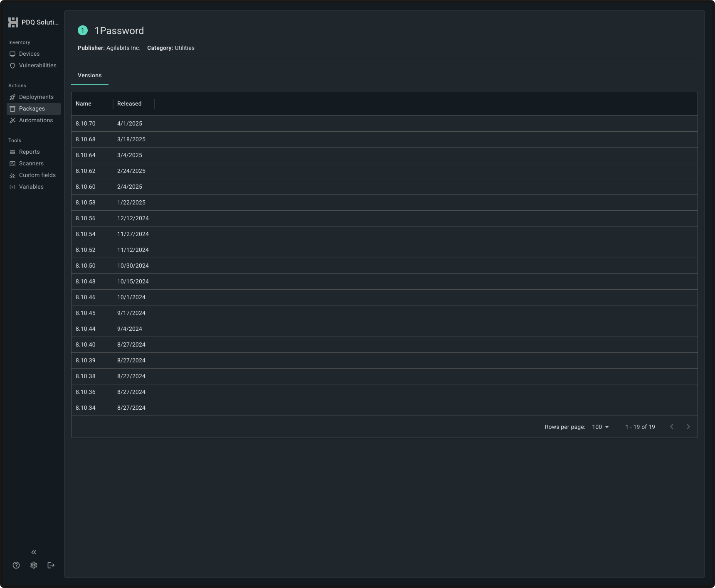Open Rows per page dropdown
Viewport: 715px width, 588px height.
click(x=600, y=427)
